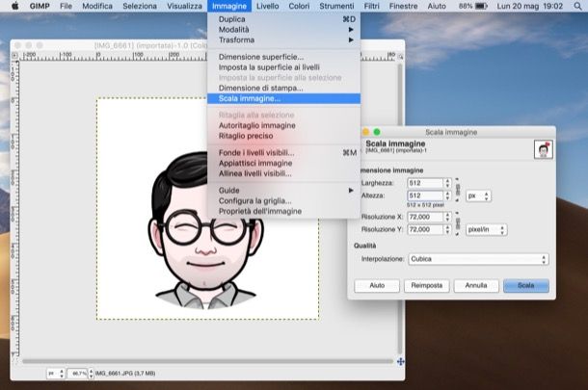
Task: Open the Filtri menu
Action: tap(372, 6)
